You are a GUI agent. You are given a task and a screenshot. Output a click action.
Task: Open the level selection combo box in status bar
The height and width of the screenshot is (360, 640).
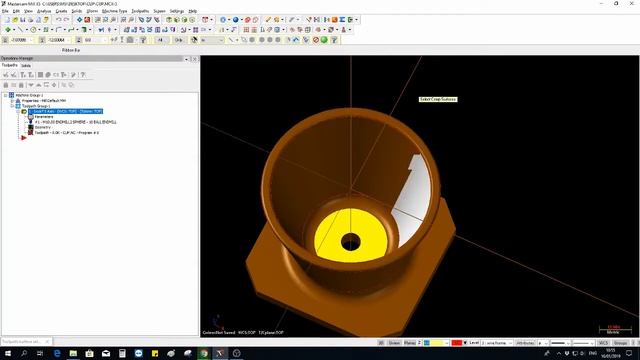[x=497, y=343]
